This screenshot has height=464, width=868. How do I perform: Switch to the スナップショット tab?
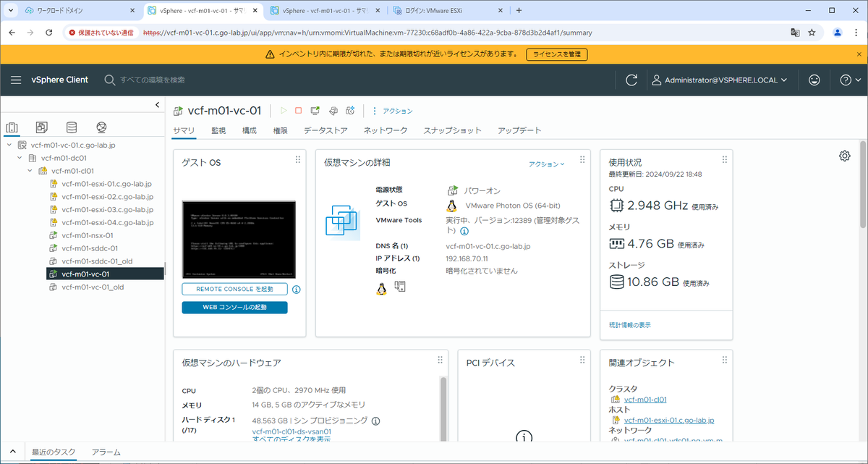[x=452, y=130]
